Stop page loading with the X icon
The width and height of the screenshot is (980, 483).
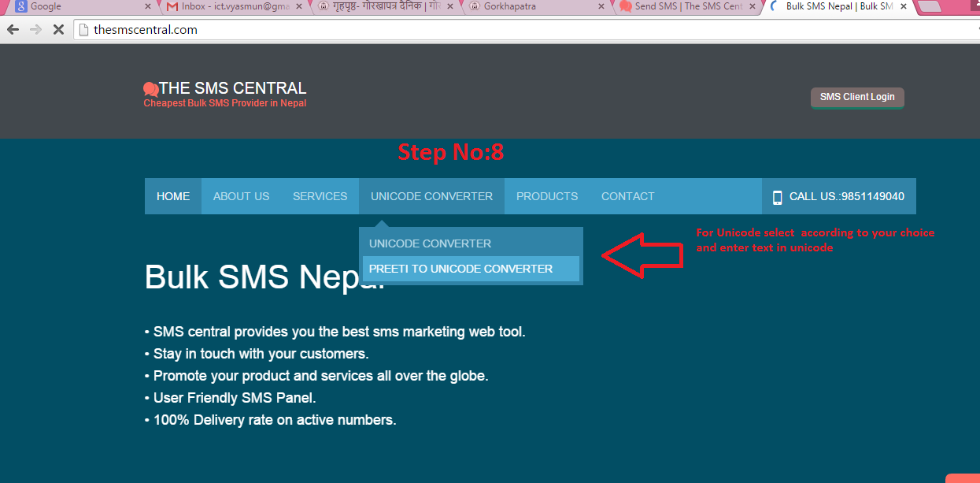(58, 30)
